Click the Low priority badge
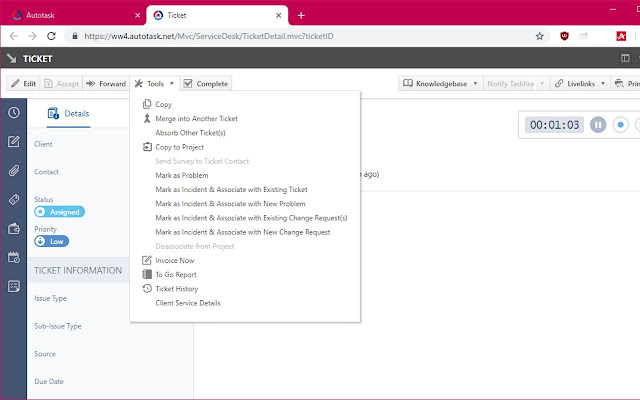Viewport: 640px width, 400px height. 51,241
